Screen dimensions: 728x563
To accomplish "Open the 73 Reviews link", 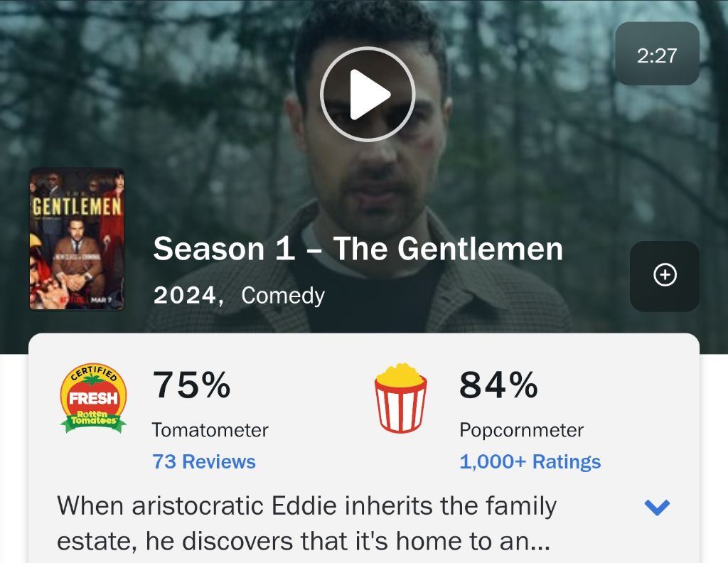I will pos(204,462).
